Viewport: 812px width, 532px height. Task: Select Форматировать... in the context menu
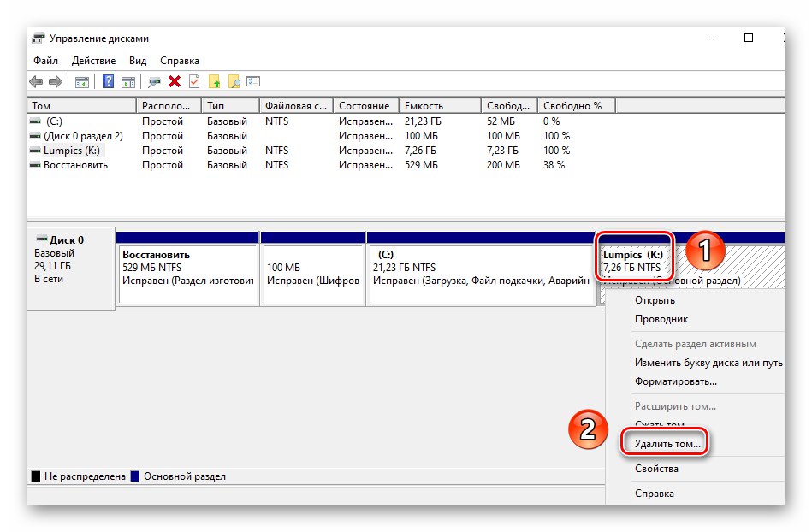676,381
